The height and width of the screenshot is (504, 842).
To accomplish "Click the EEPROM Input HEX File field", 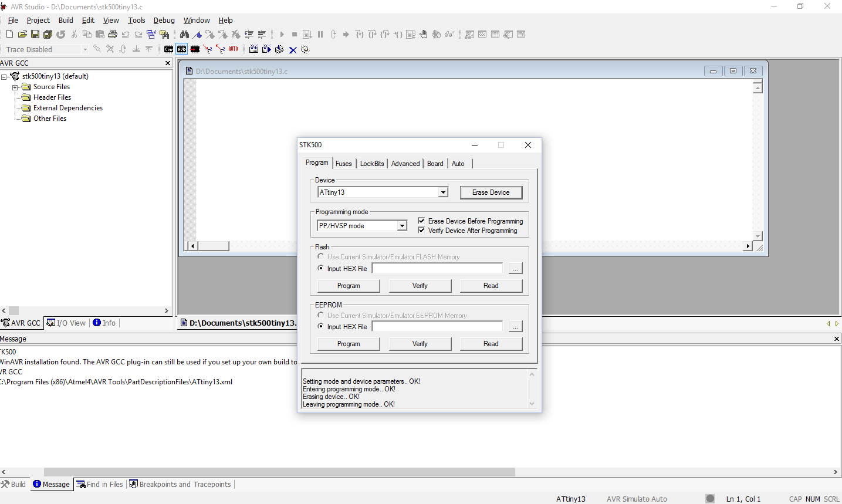I will (x=437, y=326).
